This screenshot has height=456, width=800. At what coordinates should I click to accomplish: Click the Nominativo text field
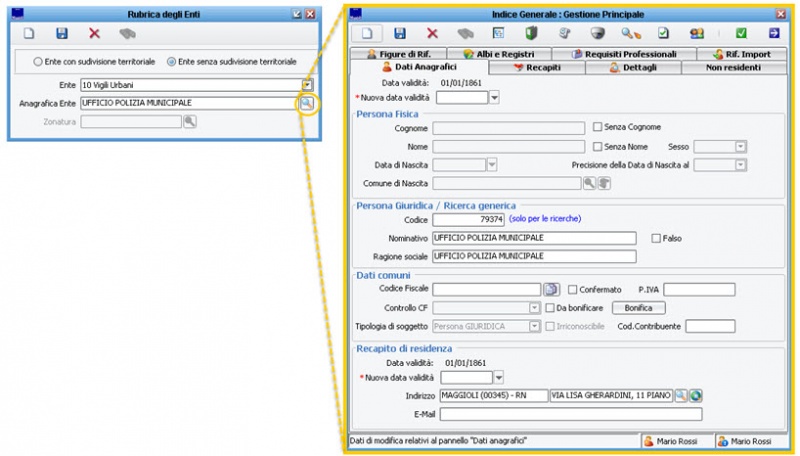pyautogui.click(x=534, y=238)
